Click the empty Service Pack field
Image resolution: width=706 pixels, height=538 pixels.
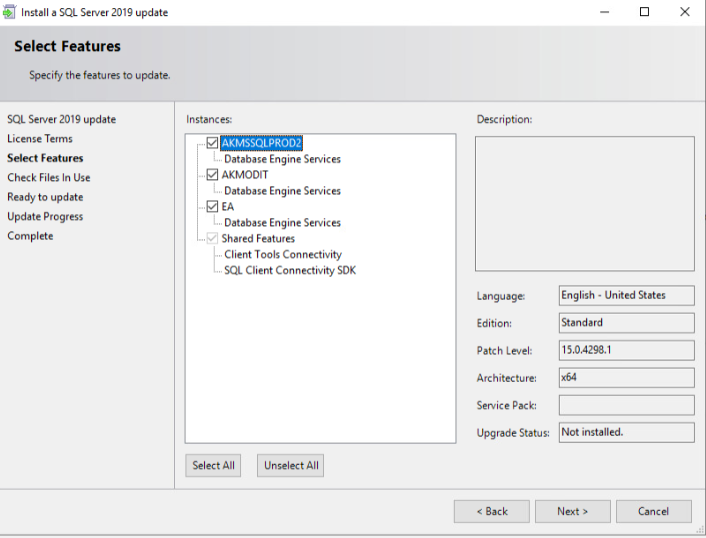coord(627,405)
